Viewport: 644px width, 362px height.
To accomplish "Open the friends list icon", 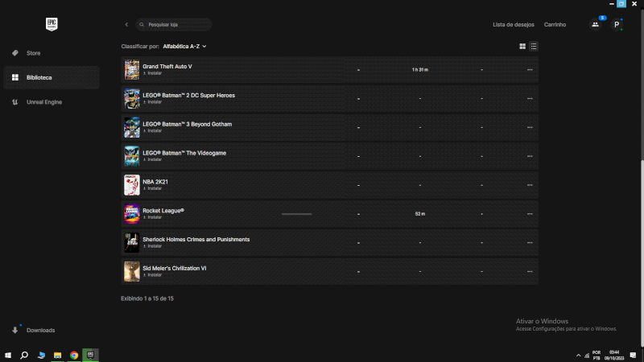I will (595, 24).
